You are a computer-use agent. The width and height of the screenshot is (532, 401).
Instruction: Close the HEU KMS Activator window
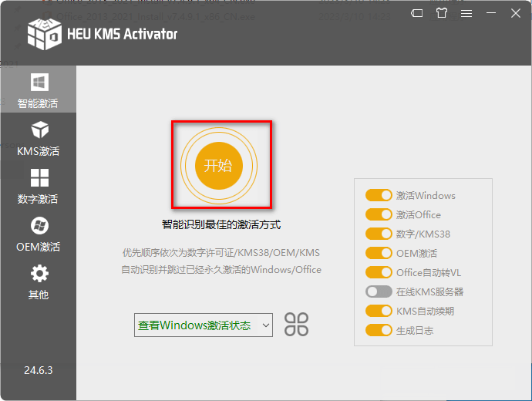click(x=516, y=13)
